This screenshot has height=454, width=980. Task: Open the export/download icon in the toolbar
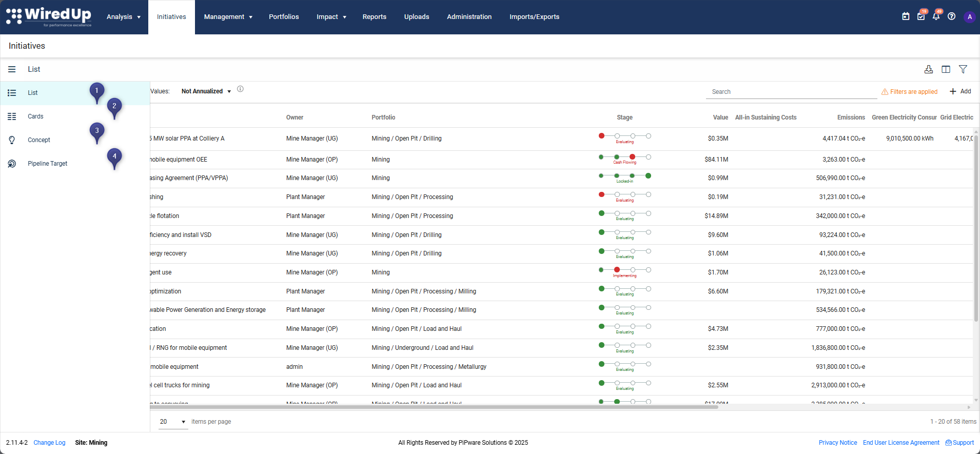pyautogui.click(x=929, y=69)
